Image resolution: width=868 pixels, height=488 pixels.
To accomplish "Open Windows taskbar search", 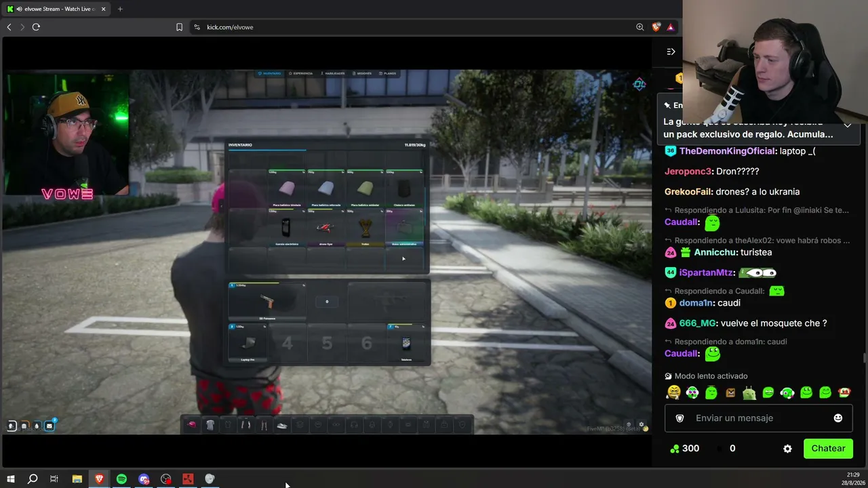I will coord(32,479).
